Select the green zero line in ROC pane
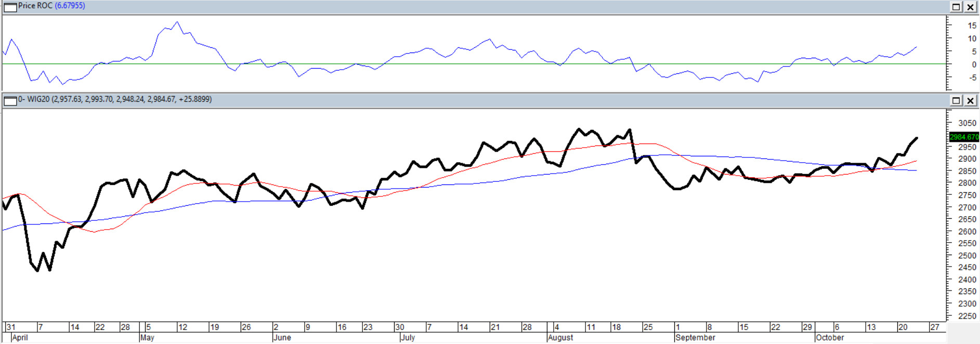980x344 pixels. 468,64
